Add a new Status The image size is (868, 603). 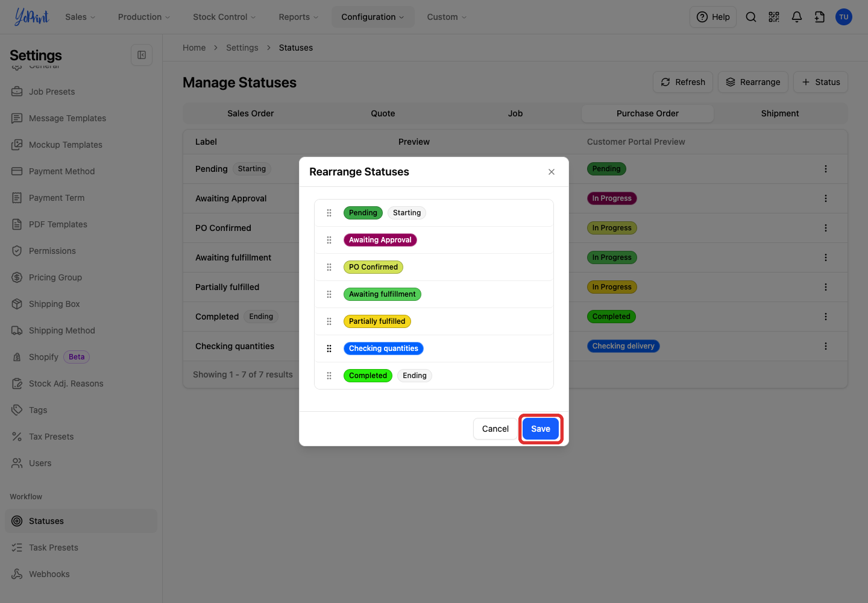click(820, 82)
